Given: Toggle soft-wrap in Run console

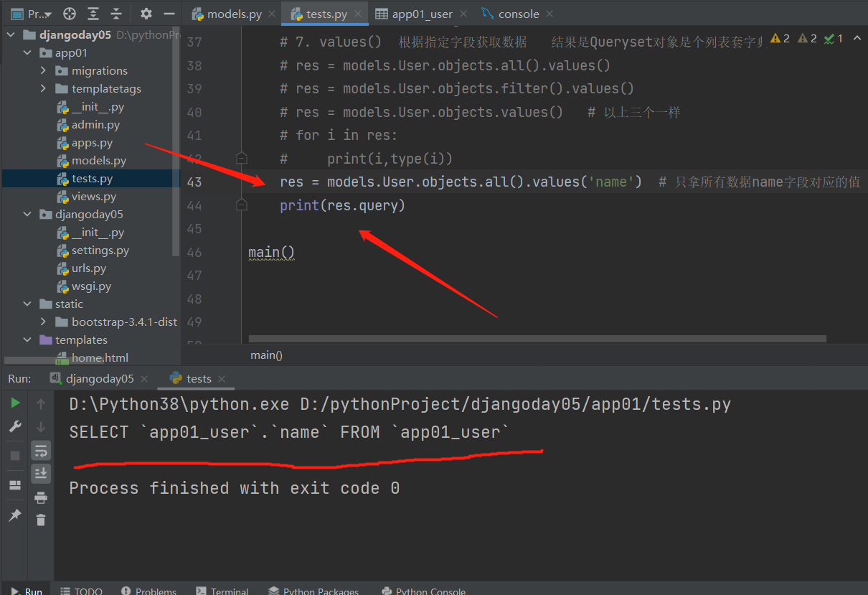Looking at the screenshot, I should coord(41,451).
